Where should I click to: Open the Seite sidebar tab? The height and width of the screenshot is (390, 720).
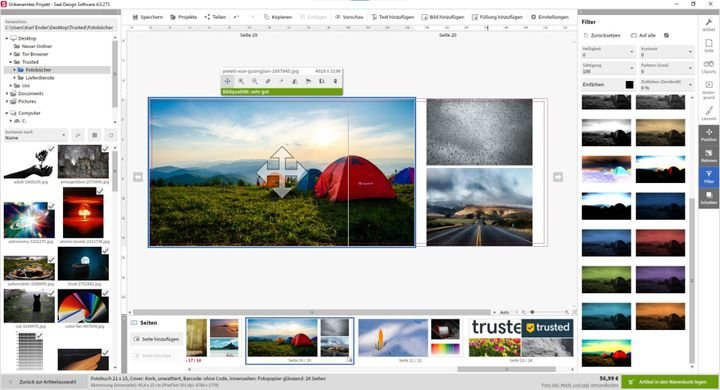pyautogui.click(x=709, y=45)
